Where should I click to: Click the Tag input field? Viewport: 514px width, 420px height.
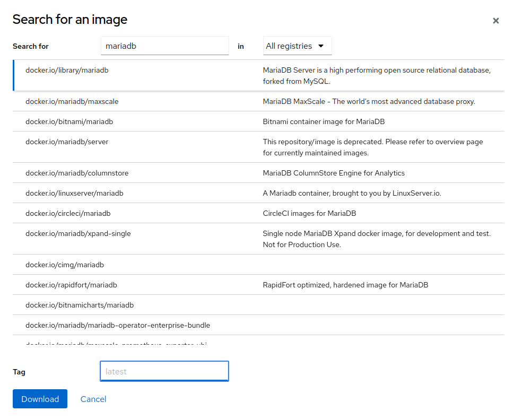[x=164, y=371]
